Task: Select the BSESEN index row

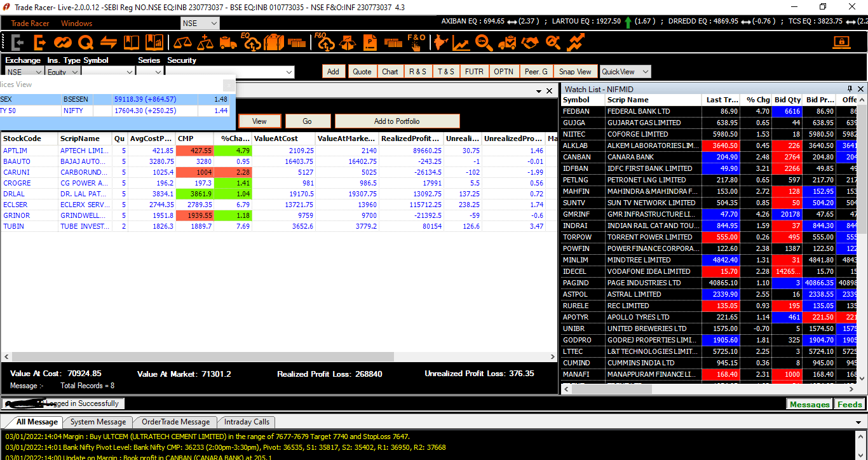Action: [x=117, y=99]
